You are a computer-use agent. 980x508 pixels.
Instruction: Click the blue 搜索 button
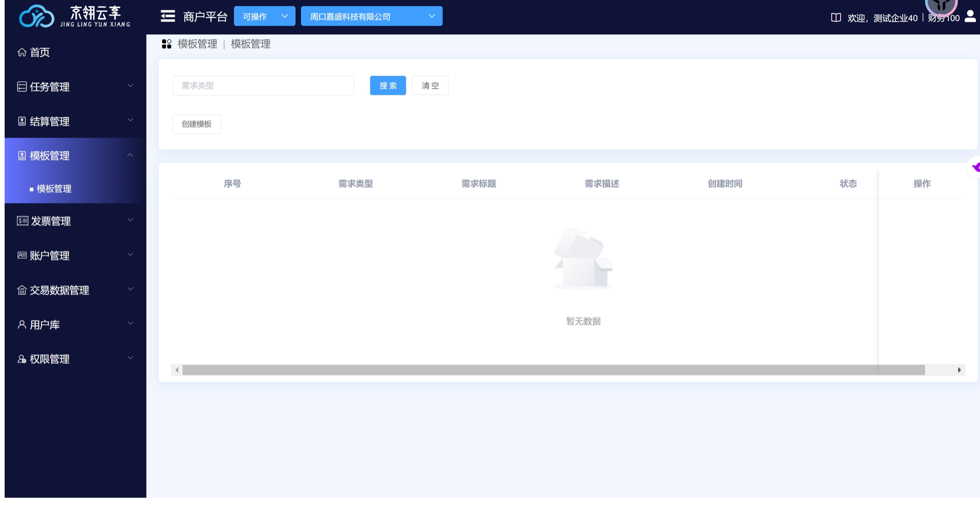[388, 85]
